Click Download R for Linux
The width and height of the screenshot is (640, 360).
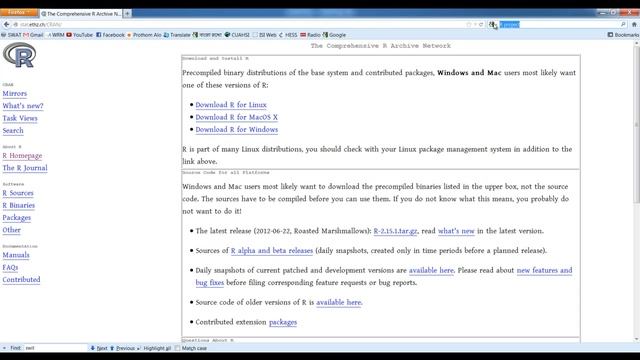point(231,105)
